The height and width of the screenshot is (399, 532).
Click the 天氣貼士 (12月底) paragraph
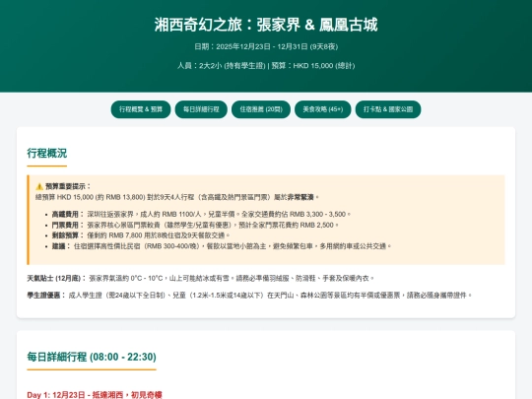pyautogui.click(x=201, y=278)
